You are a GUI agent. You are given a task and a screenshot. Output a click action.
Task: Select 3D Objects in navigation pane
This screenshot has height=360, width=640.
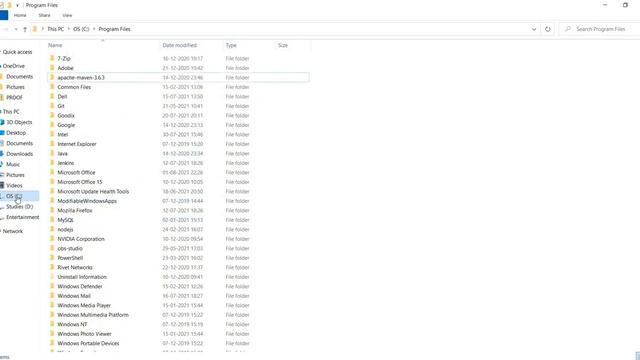19,122
